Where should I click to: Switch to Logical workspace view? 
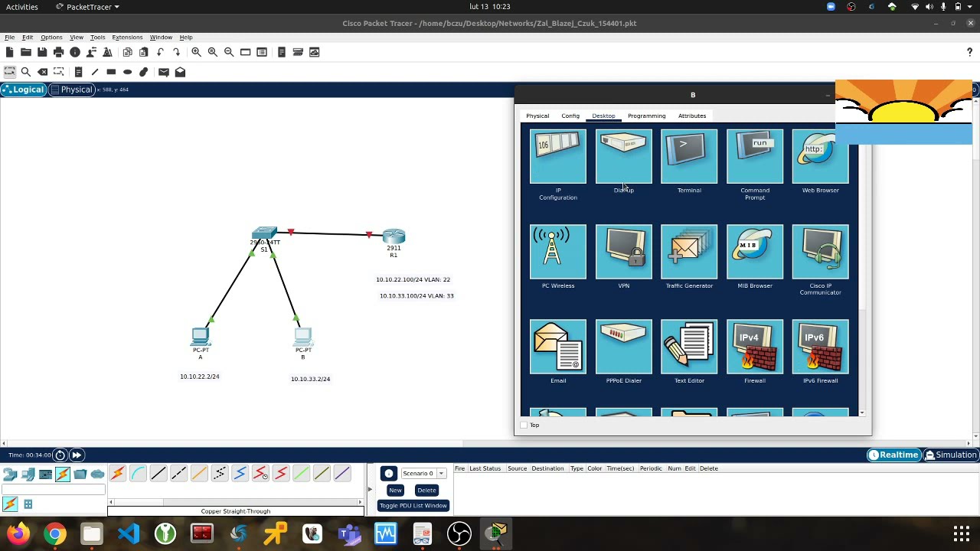(23, 90)
